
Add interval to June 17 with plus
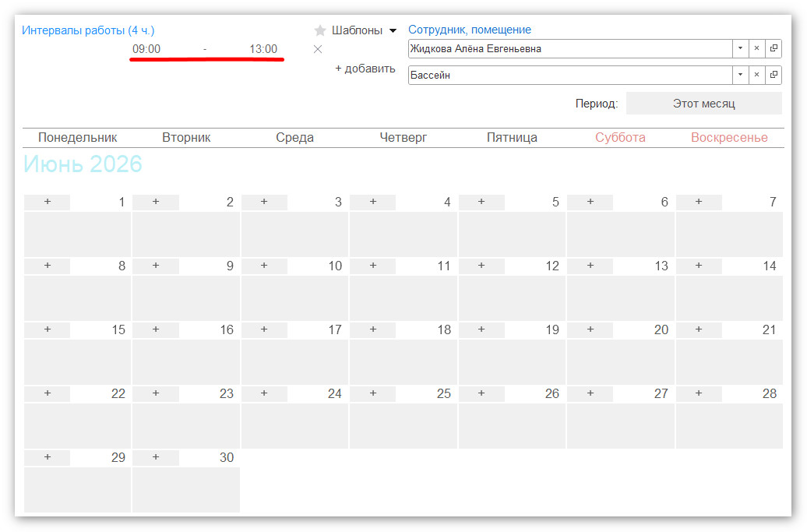point(264,329)
